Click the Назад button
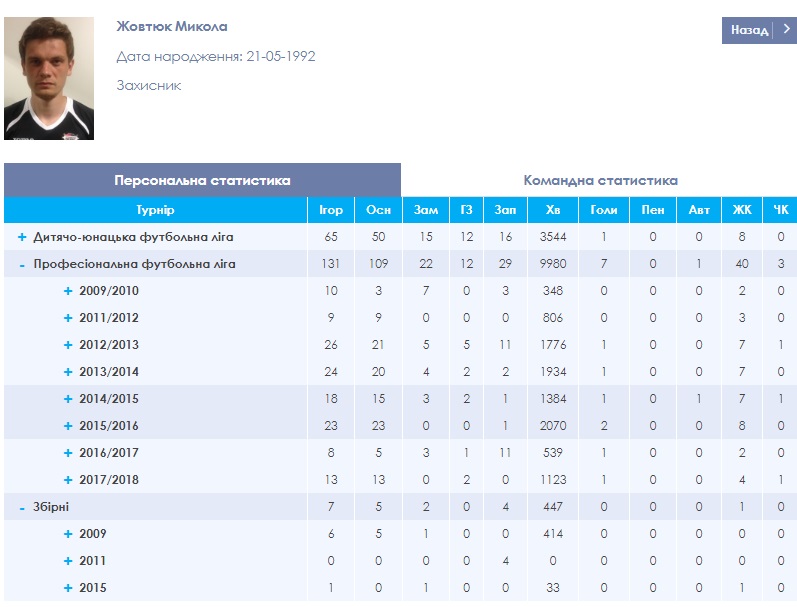Image resolution: width=797 pixels, height=607 pixels. tap(759, 31)
